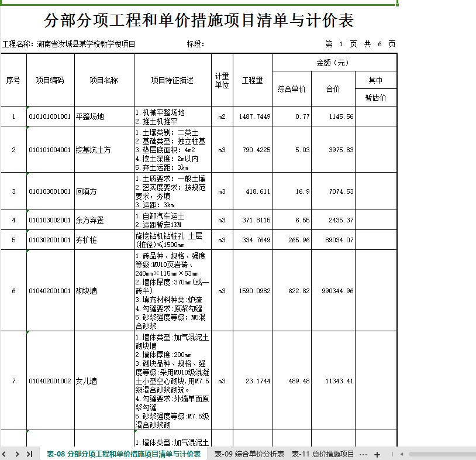
Task: Click the 综合单价 header cell
Action: (291, 89)
